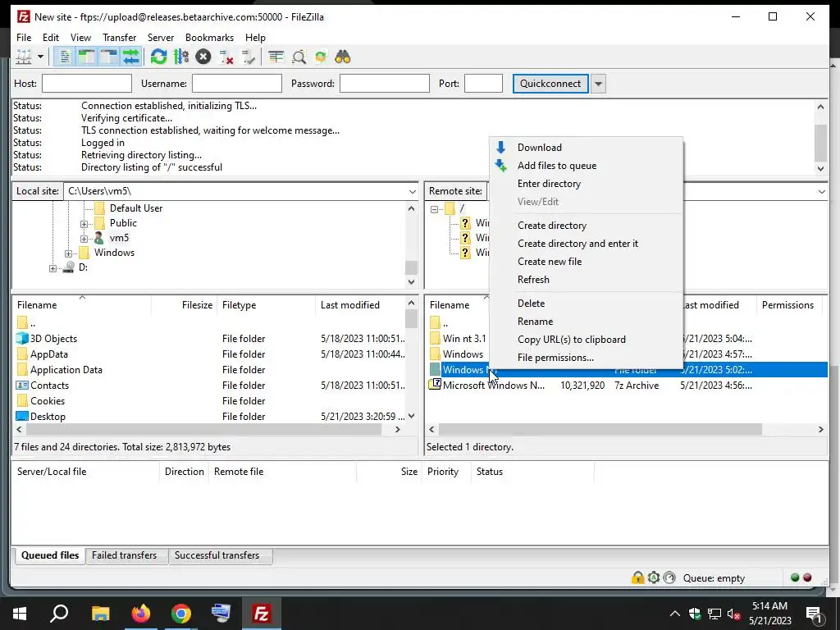Click the speed limits gauge icon
Image resolution: width=840 pixels, height=630 pixels.
click(669, 577)
